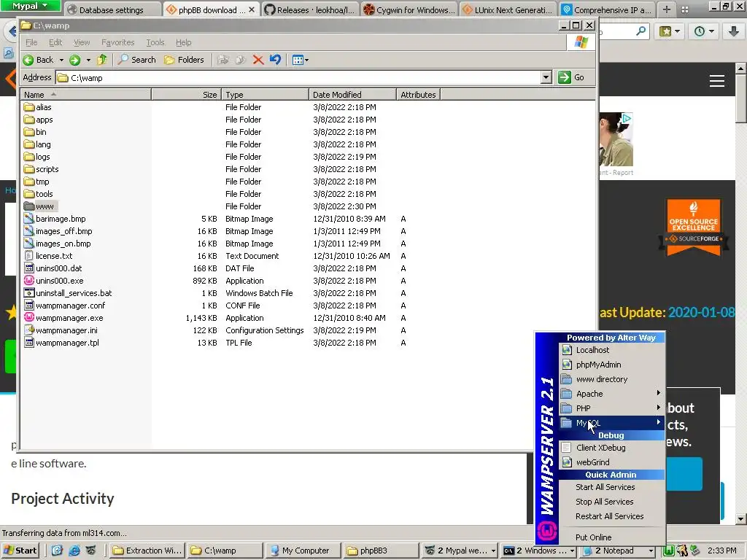Image resolution: width=747 pixels, height=560 pixels.
Task: Sort by the Name column header
Action: 86,95
